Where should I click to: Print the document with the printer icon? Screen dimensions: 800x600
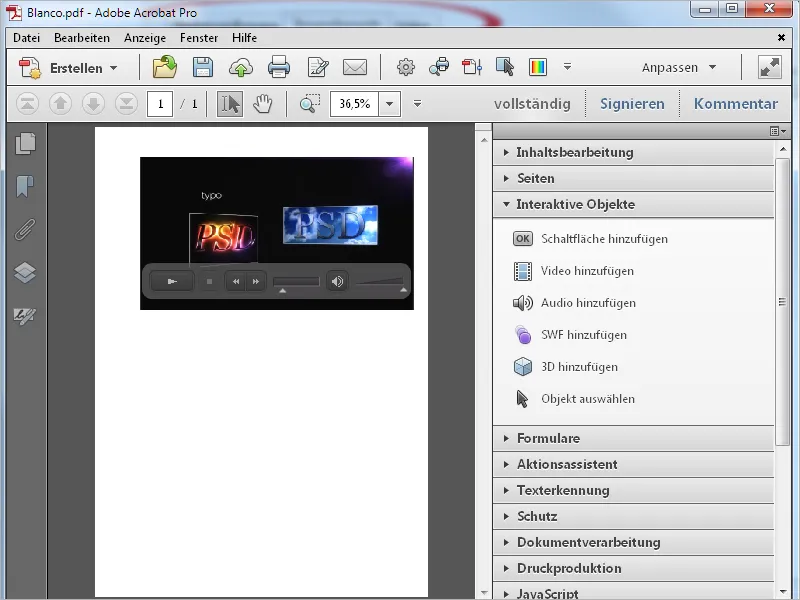click(x=279, y=67)
